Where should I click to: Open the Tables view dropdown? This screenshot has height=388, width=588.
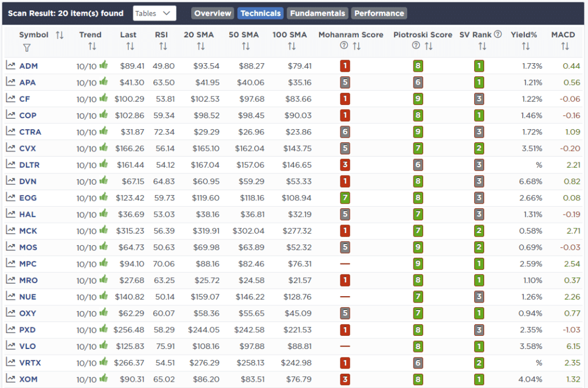tap(154, 14)
